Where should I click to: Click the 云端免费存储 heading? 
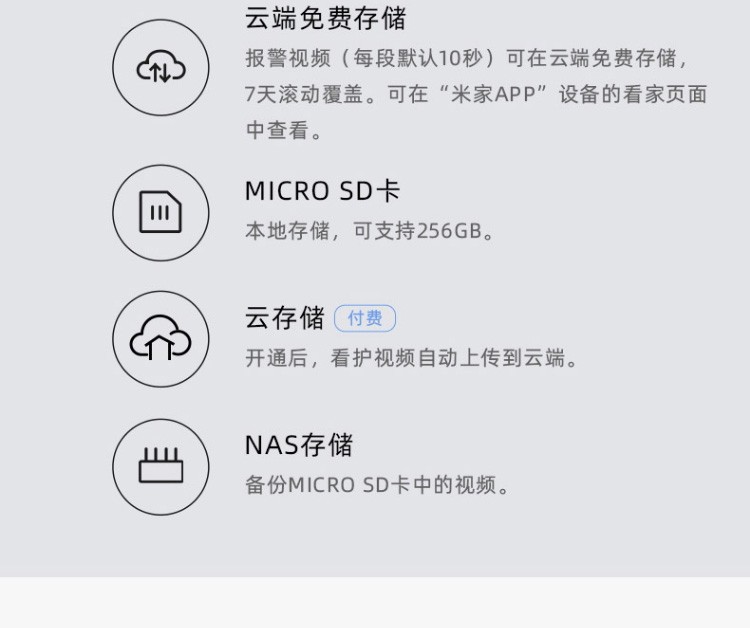click(325, 18)
